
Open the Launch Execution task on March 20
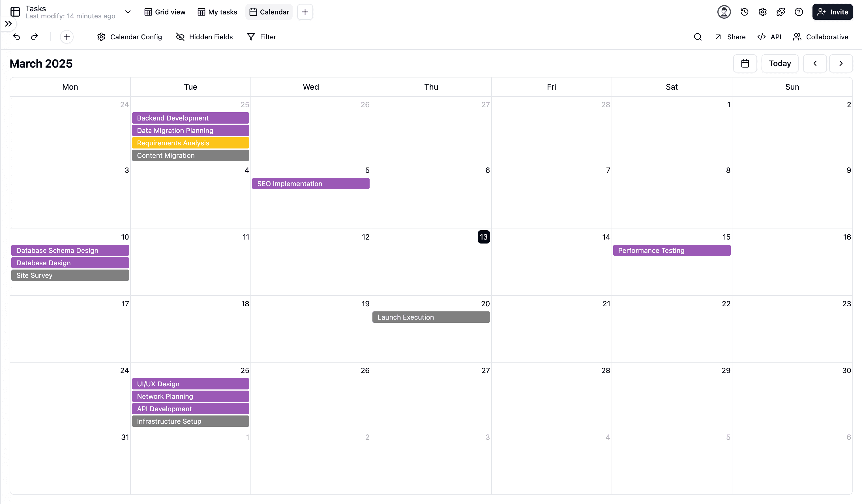[431, 317]
